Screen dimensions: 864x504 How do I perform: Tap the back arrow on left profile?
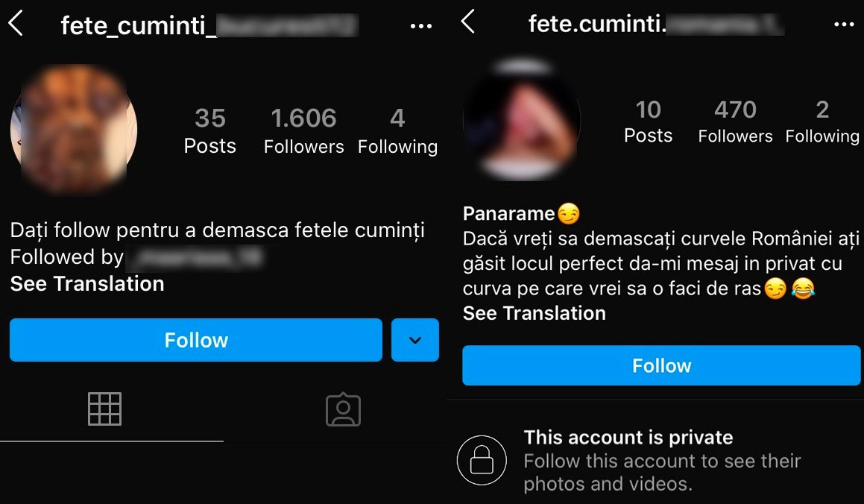point(16,24)
